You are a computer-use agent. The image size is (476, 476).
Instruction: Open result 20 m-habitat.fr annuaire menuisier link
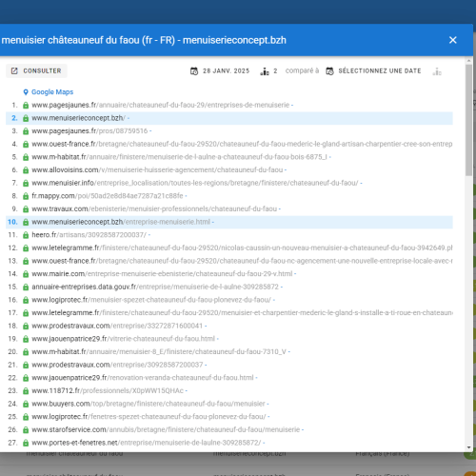pos(159,352)
